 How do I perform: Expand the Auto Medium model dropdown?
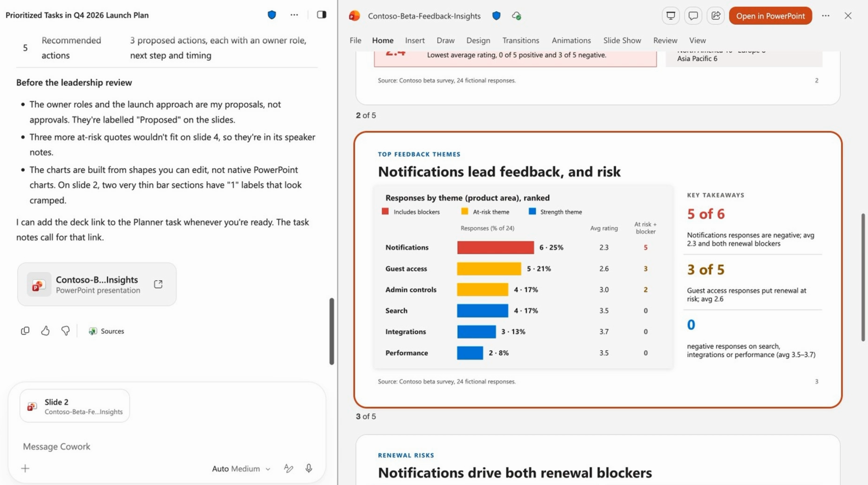[241, 469]
